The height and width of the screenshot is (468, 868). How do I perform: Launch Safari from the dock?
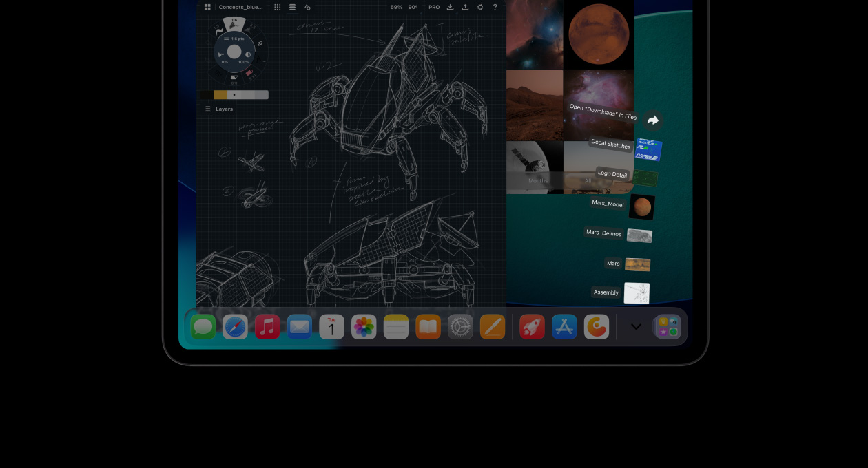235,327
